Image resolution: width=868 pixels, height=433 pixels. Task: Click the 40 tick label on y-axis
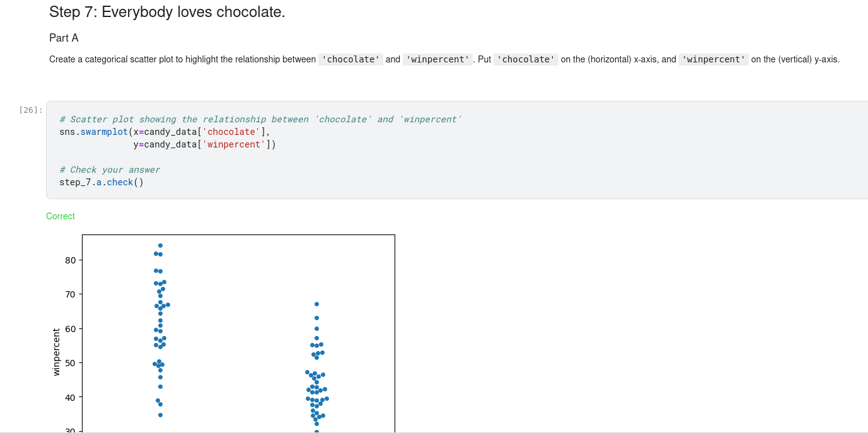point(70,398)
